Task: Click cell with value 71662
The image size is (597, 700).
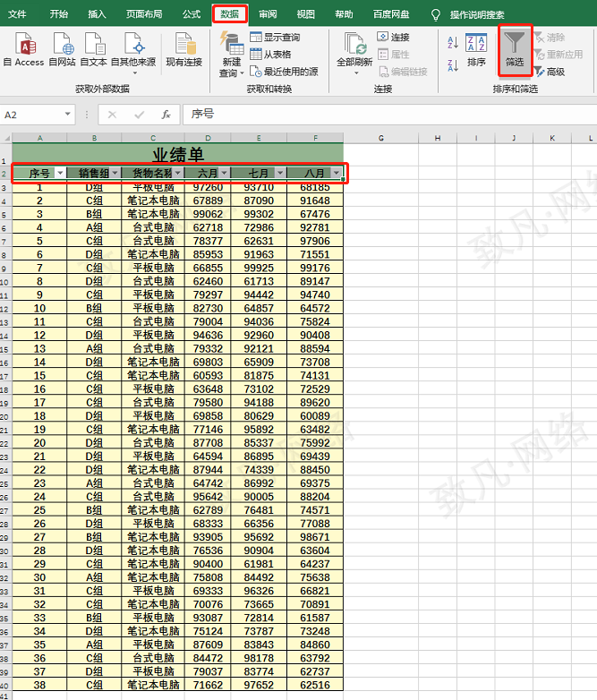Action: [x=208, y=685]
